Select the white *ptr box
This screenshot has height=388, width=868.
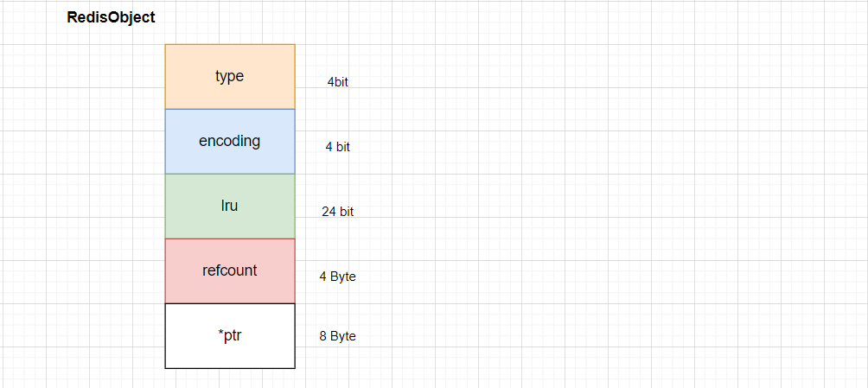230,335
